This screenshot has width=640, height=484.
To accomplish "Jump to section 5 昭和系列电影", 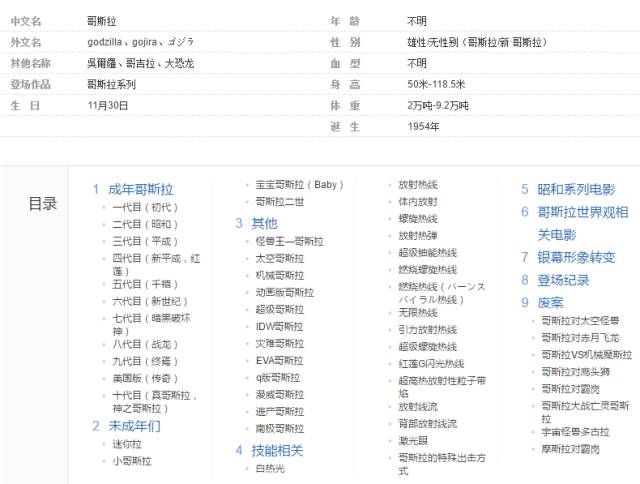I will click(576, 189).
